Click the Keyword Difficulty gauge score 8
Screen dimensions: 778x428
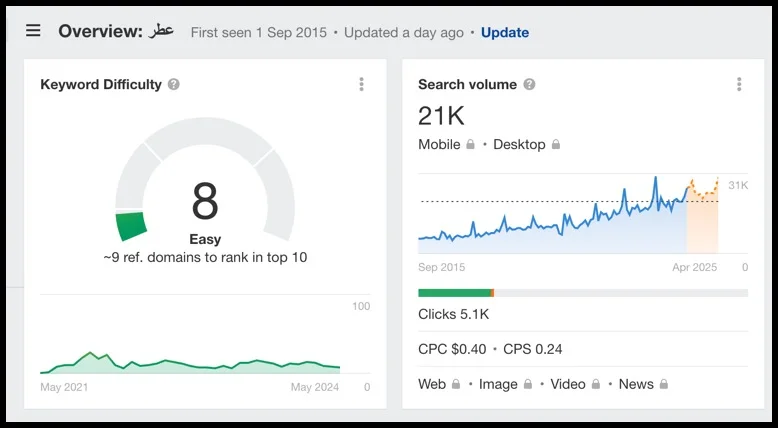tap(205, 202)
